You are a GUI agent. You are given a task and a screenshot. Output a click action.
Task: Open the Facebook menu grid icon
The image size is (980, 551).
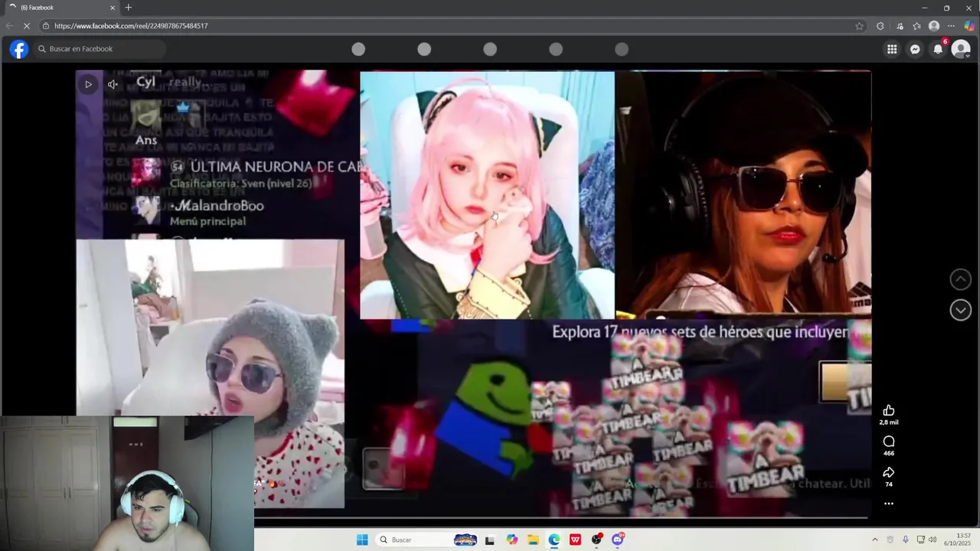point(892,49)
